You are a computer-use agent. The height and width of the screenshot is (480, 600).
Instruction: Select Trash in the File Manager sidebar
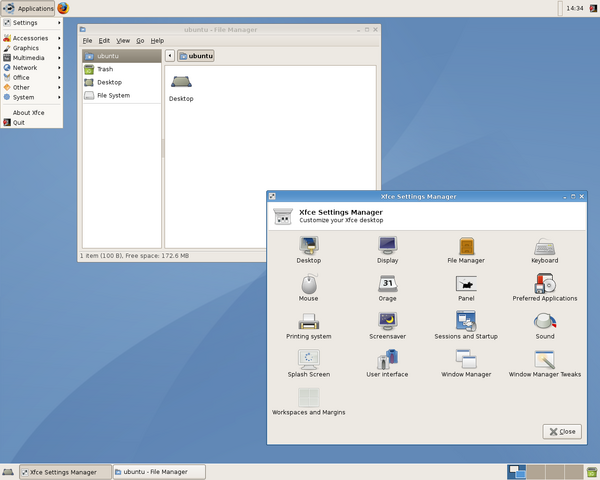tap(105, 69)
